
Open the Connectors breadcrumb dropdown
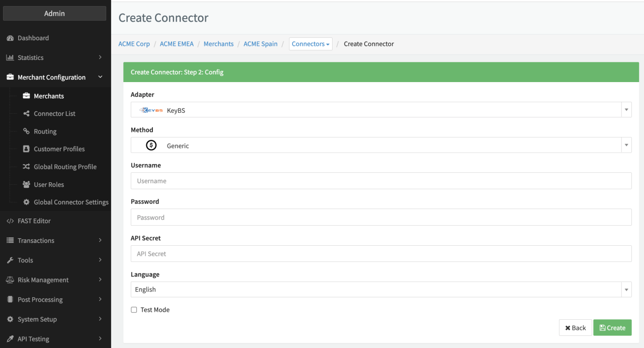(x=310, y=44)
